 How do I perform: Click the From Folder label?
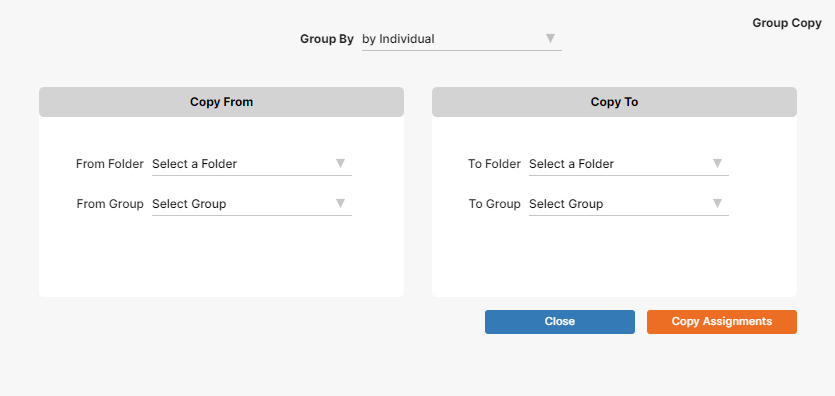pos(110,164)
